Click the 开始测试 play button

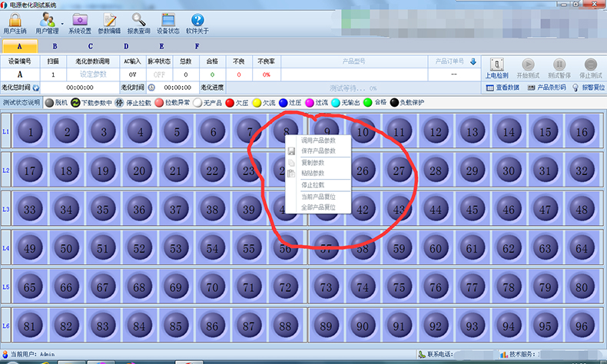point(528,65)
